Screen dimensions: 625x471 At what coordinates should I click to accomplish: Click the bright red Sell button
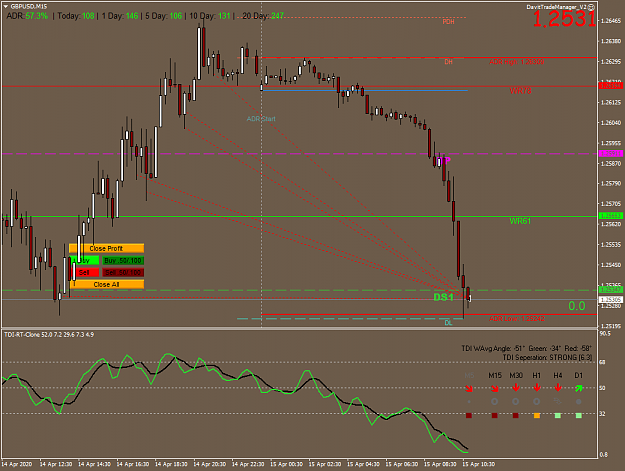84,273
